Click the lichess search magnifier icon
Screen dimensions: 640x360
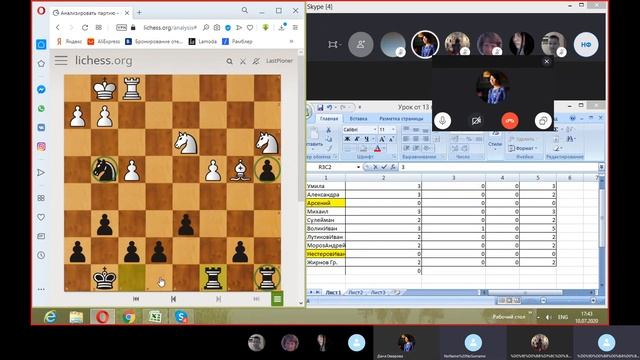pos(229,61)
